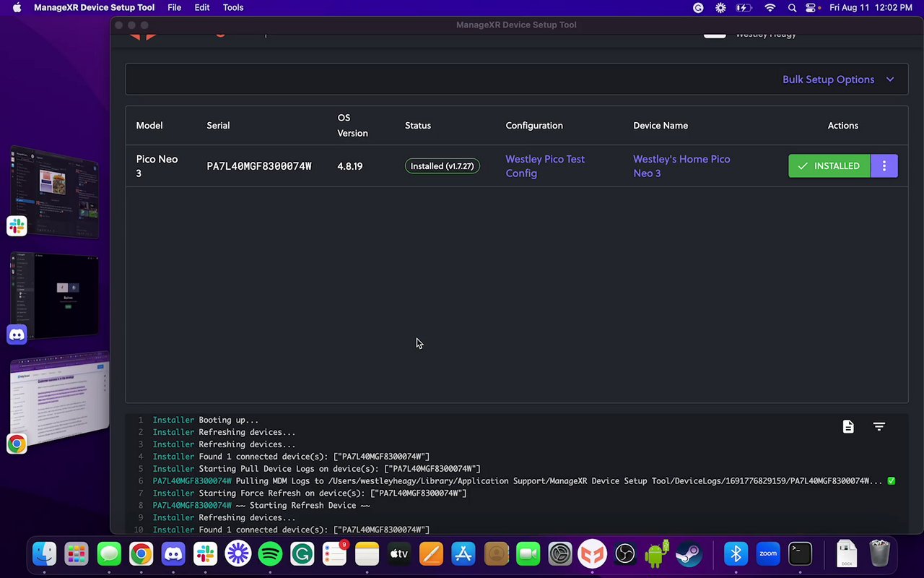Open Apple TV from the dock
Viewport: 924px width, 578px height.
point(399,554)
